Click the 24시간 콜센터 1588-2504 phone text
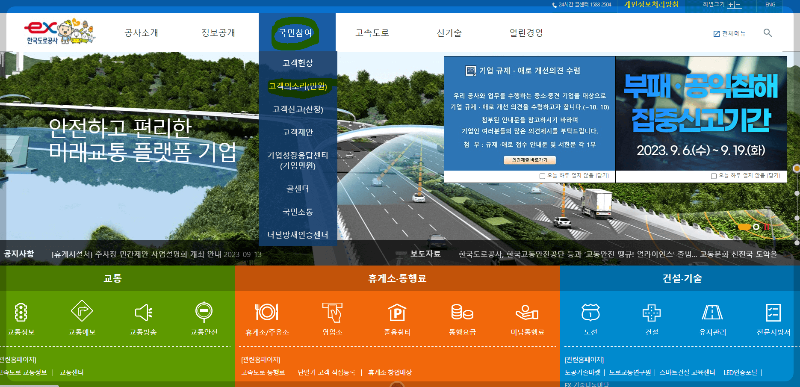Image resolution: width=800 pixels, height=387 pixels. (586, 5)
